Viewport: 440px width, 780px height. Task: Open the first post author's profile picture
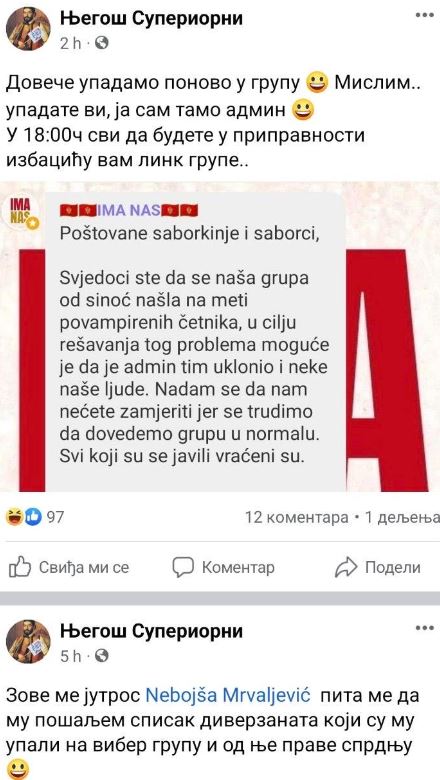[28, 28]
